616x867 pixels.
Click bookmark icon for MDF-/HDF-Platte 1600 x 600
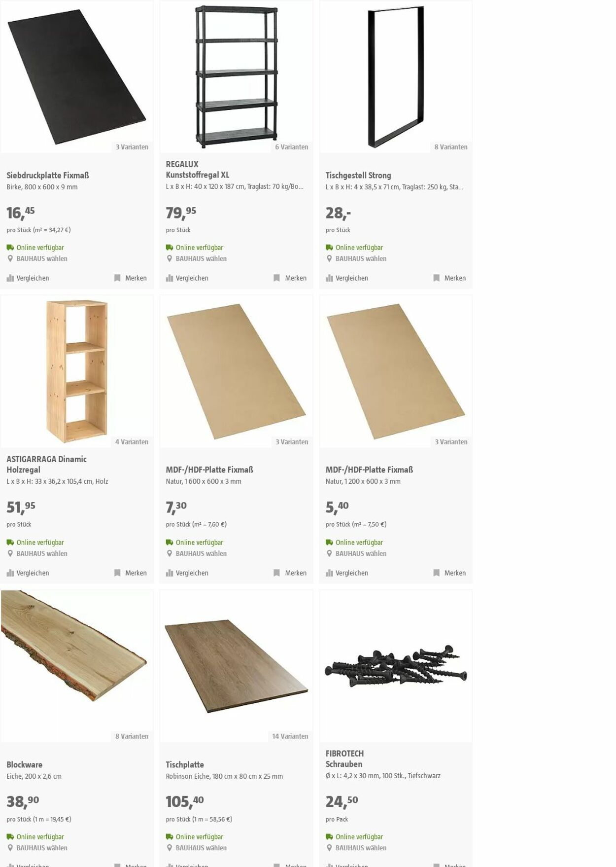(x=276, y=573)
